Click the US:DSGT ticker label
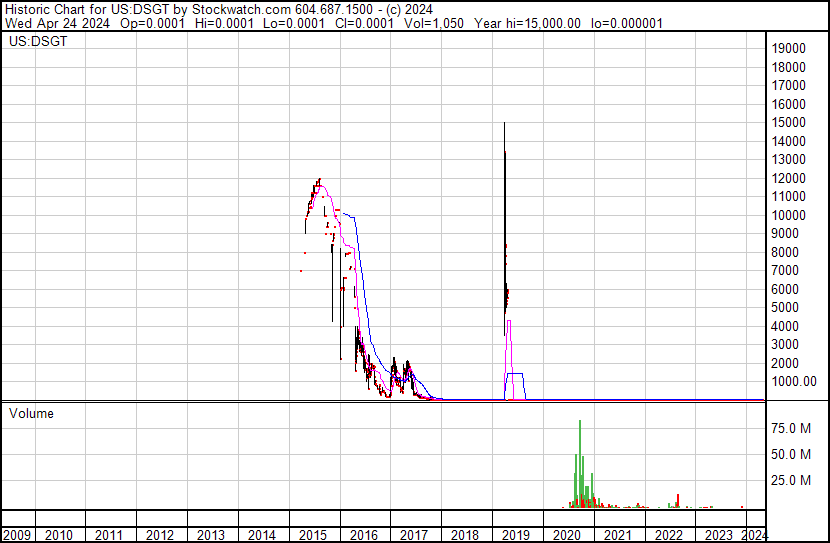 tap(38, 41)
